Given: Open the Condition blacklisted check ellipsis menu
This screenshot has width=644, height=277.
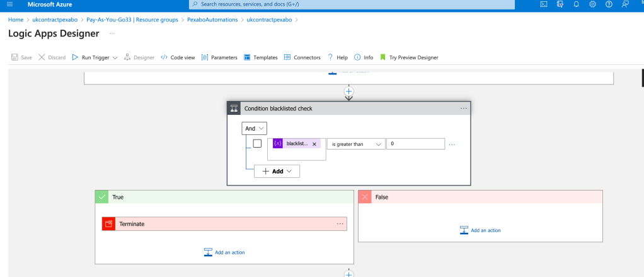Looking at the screenshot, I should coord(464,109).
